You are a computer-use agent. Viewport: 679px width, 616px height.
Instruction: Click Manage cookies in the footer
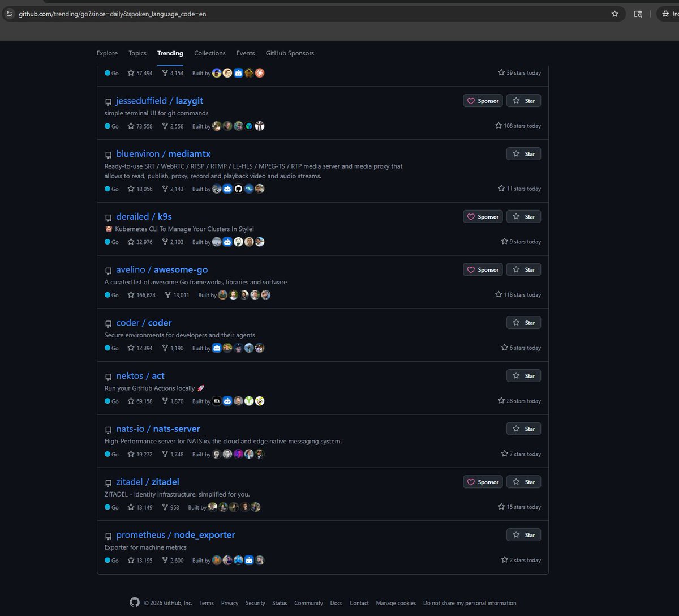396,603
